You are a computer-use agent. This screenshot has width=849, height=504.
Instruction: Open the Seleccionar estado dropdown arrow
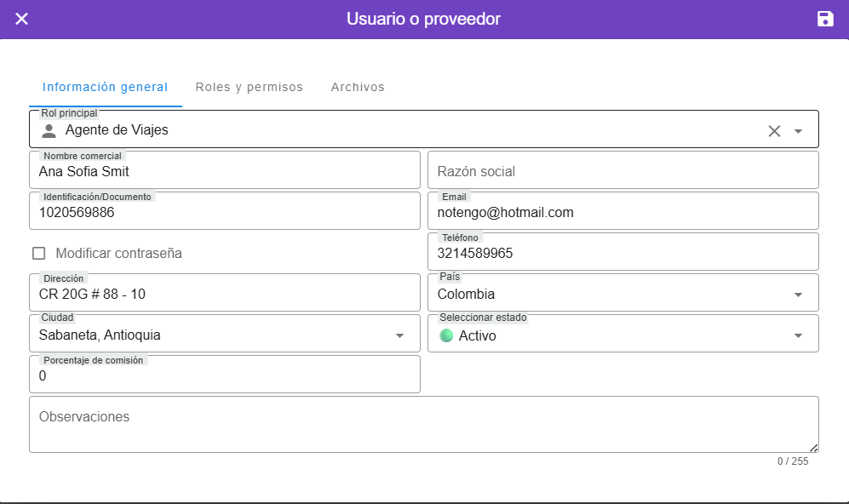coord(798,335)
